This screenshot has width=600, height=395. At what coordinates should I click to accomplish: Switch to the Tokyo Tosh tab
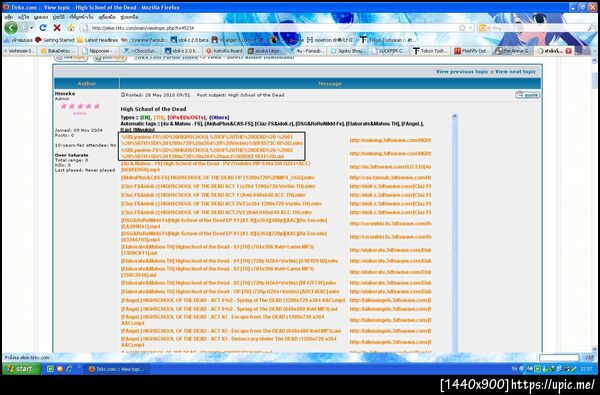coord(432,51)
